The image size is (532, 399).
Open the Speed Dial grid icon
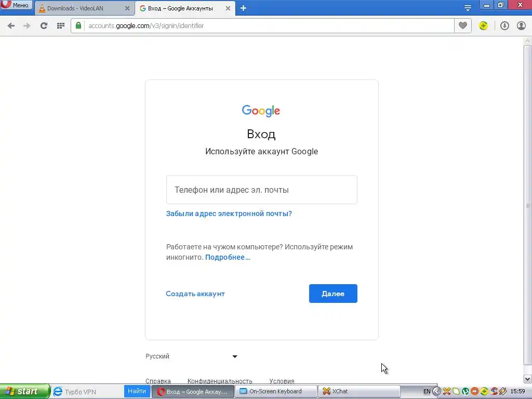61,26
